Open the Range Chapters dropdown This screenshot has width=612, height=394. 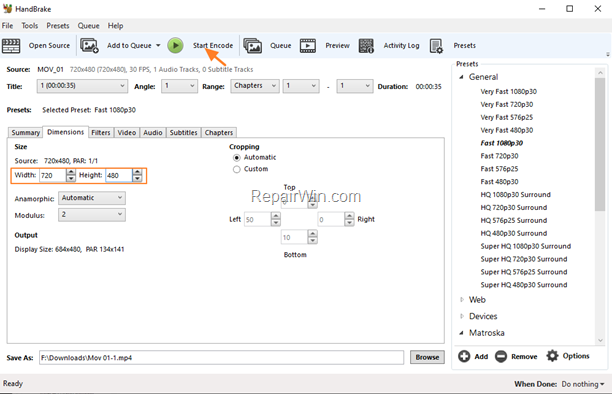(x=255, y=86)
